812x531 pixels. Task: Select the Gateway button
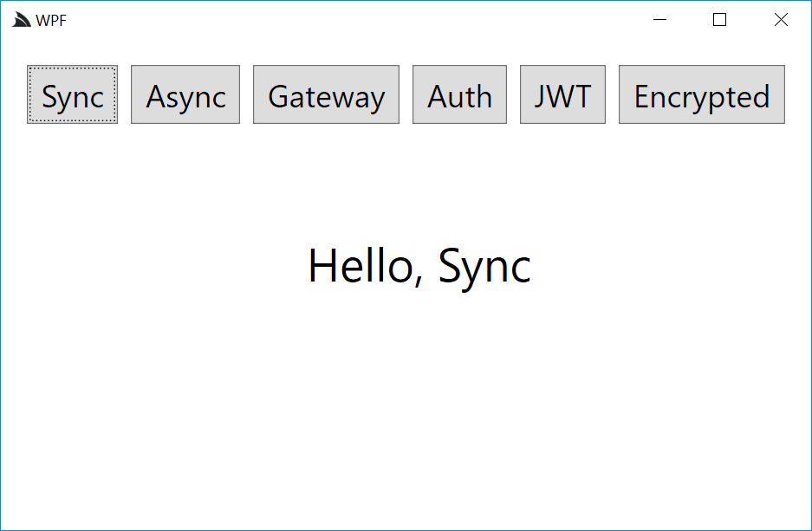tap(326, 94)
